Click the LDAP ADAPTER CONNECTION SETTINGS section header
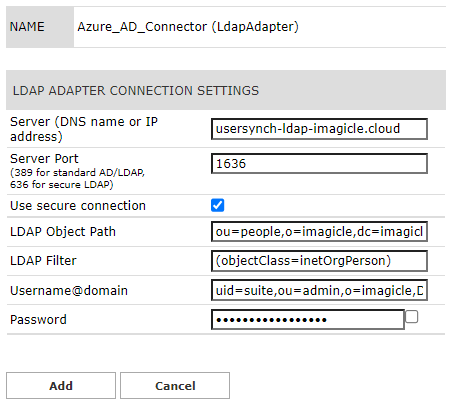This screenshot has width=451, height=404. point(226,90)
